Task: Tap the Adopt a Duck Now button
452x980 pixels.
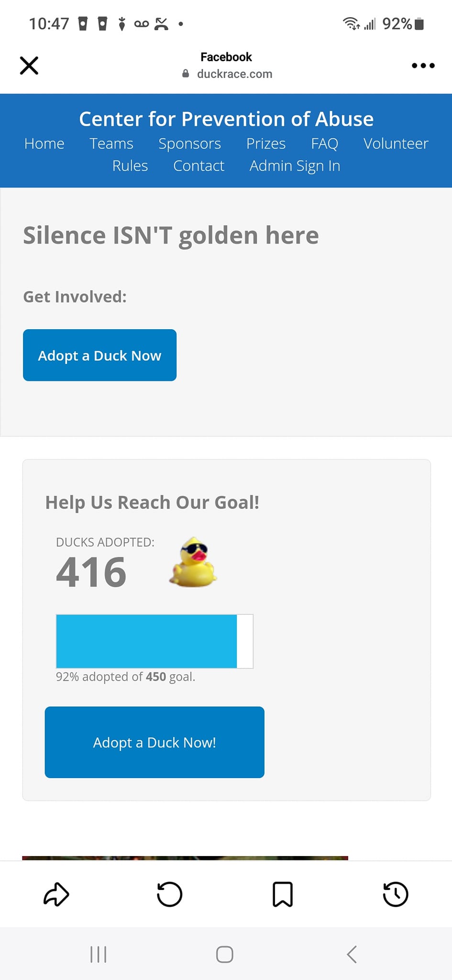Action: tap(99, 355)
